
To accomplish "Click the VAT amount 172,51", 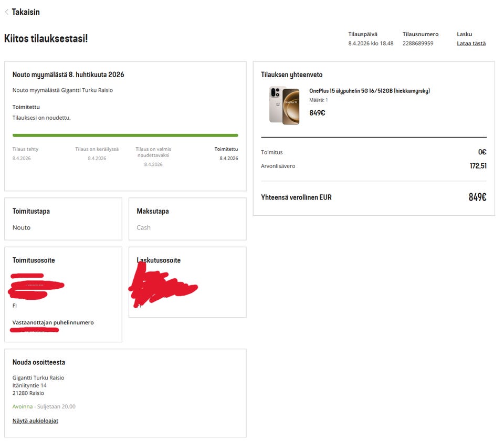I will [x=478, y=166].
